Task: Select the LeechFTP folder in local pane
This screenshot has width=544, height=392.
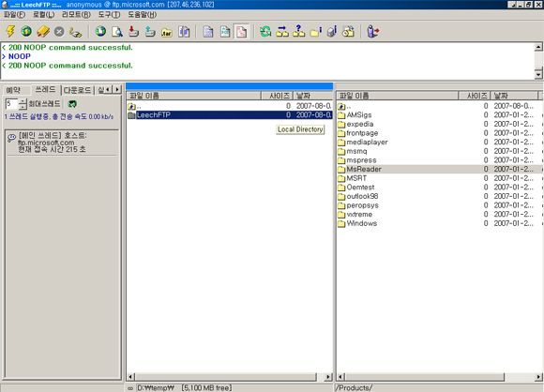Action: [230, 115]
